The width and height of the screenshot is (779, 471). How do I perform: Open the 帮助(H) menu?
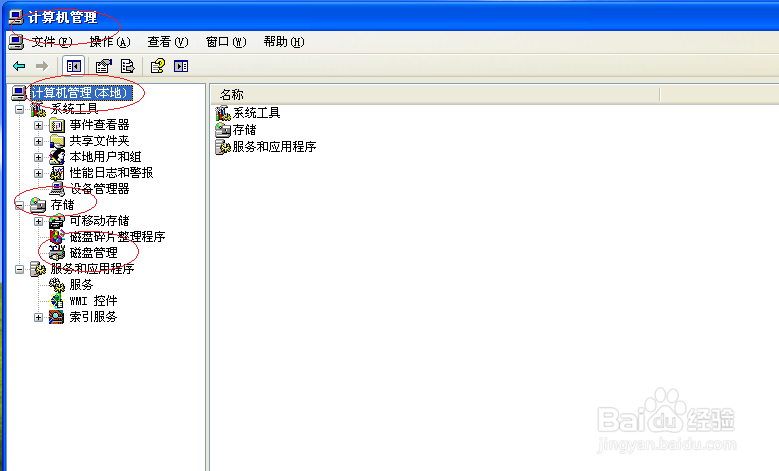(284, 42)
